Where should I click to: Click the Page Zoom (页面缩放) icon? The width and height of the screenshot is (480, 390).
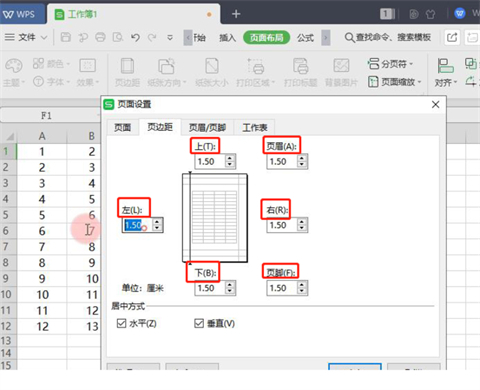(x=373, y=82)
